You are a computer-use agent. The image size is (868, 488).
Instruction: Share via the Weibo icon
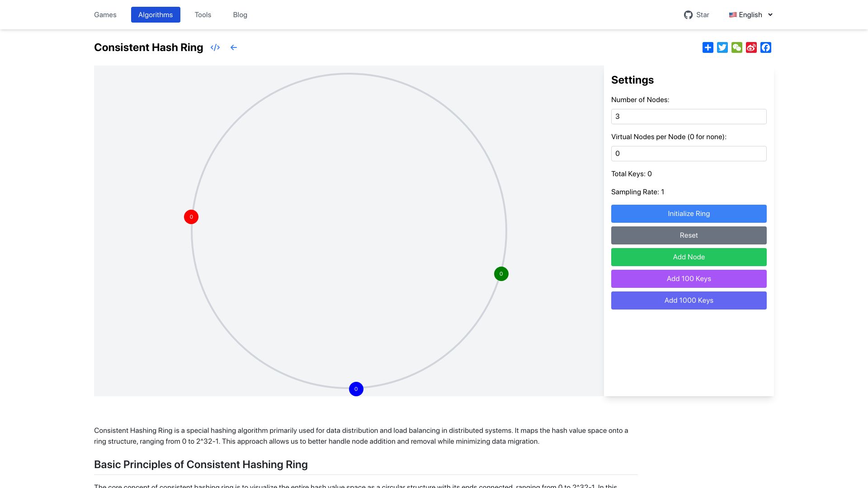coord(751,47)
